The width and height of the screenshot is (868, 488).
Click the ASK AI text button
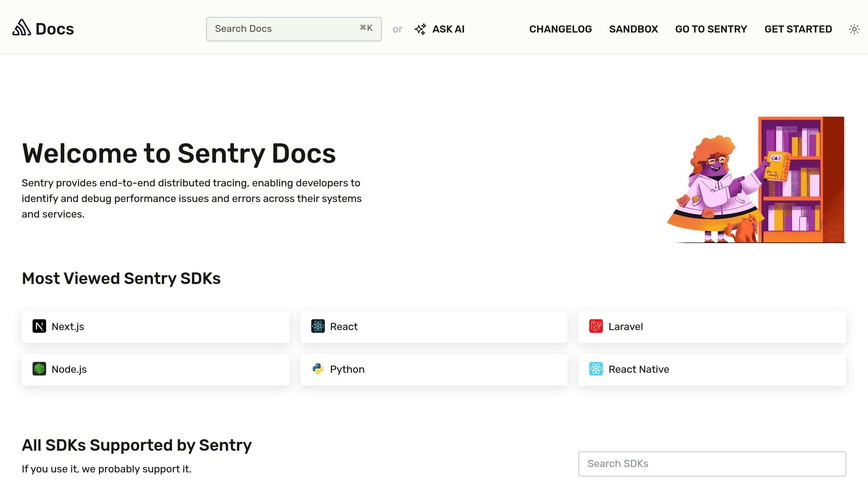tap(448, 29)
